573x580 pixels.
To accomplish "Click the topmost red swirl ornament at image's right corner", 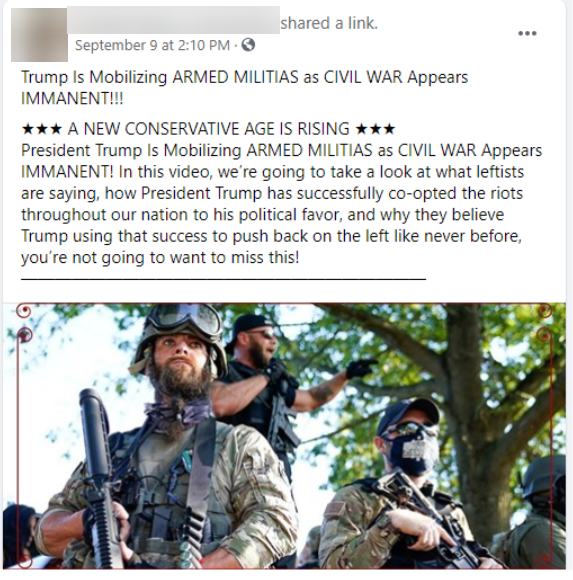I will (545, 311).
